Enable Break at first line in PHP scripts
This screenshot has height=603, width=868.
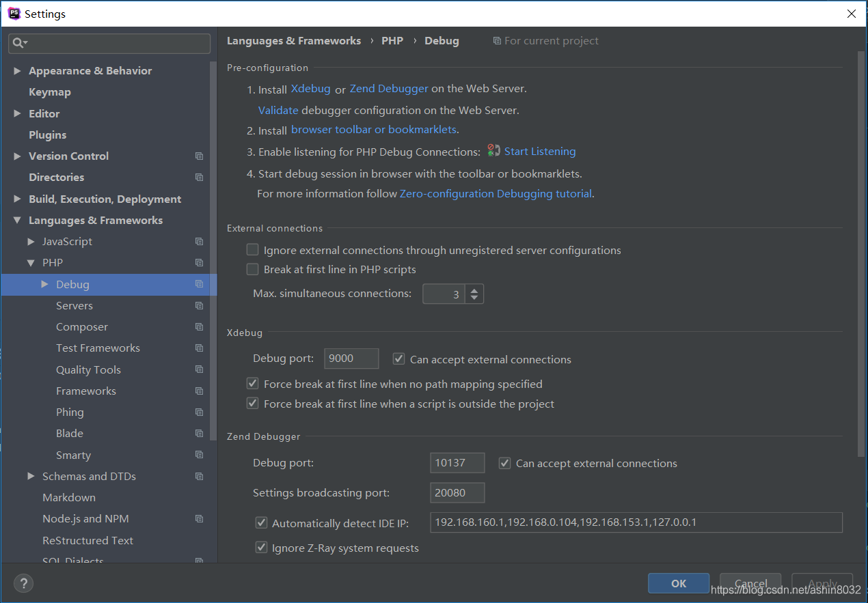point(253,269)
